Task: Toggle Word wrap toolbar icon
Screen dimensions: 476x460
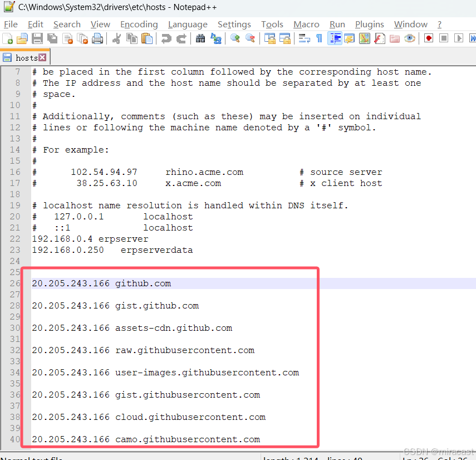Action: coord(304,38)
